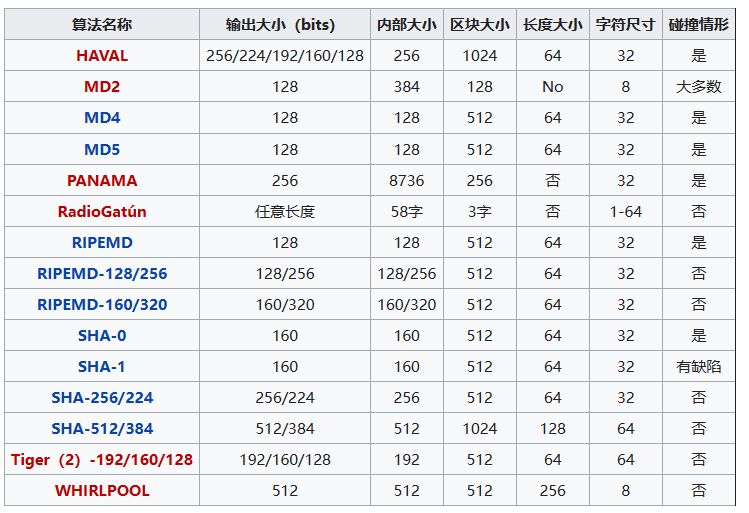Click the PANAMA link

coord(102,181)
